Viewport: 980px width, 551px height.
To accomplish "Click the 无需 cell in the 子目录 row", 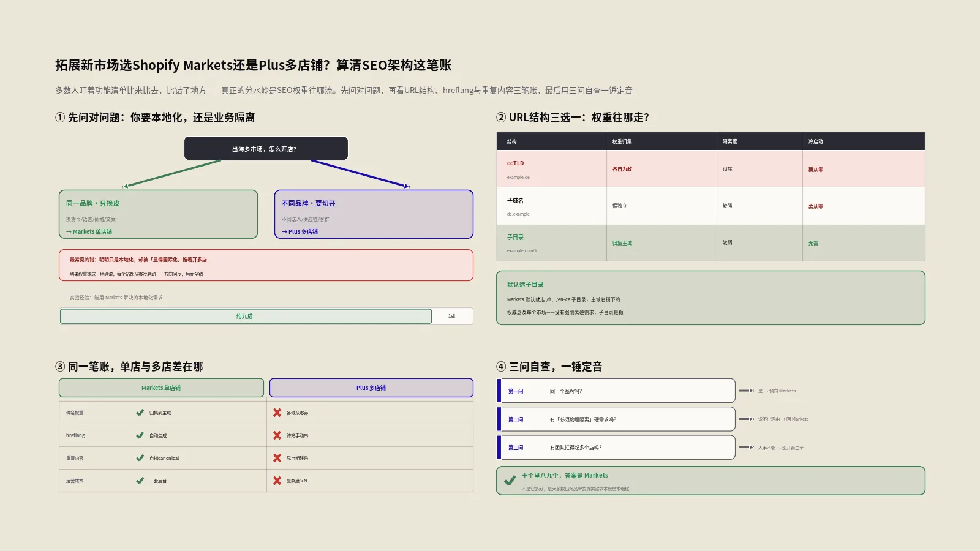I will [813, 243].
